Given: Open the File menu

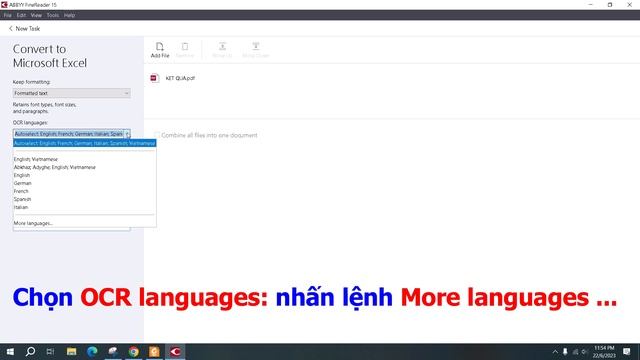Looking at the screenshot, I should click(x=7, y=15).
